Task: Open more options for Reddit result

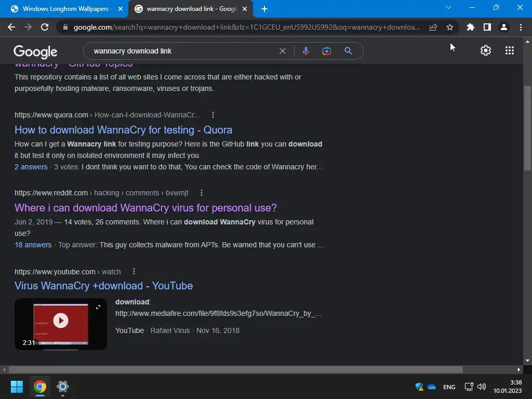Action: [x=201, y=193]
